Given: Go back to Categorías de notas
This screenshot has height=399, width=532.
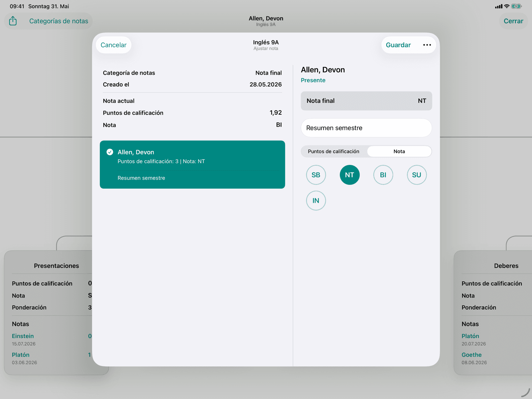Looking at the screenshot, I should 59,21.
